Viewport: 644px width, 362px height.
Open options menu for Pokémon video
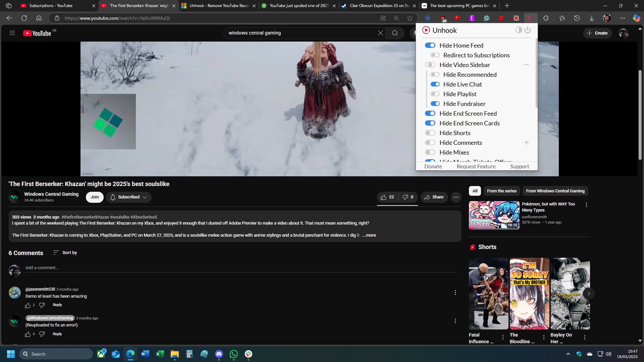586,204
